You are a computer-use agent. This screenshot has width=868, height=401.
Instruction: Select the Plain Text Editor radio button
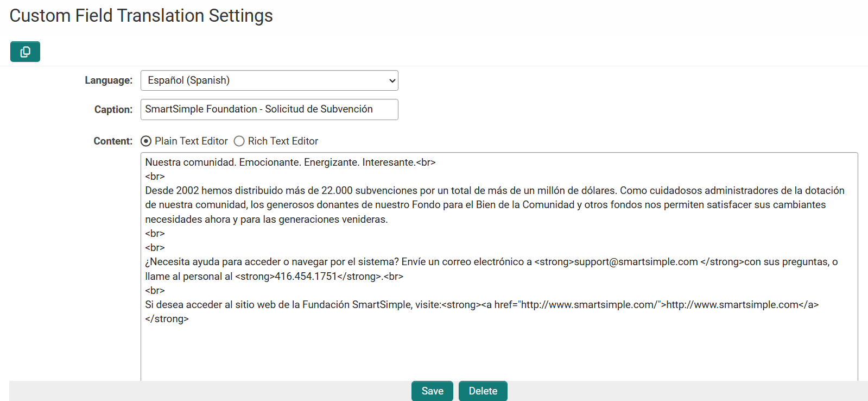146,141
